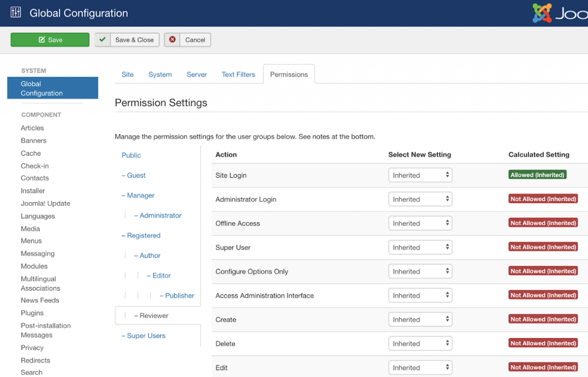Screen dimensions: 588x377
Task: Click the Joomla logo in the header
Action: tap(560, 13)
